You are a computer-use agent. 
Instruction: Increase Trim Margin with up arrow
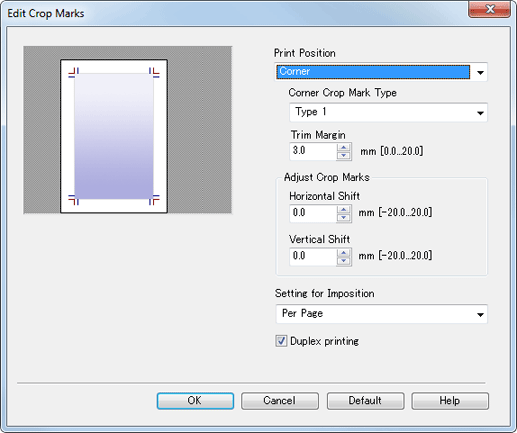344,147
